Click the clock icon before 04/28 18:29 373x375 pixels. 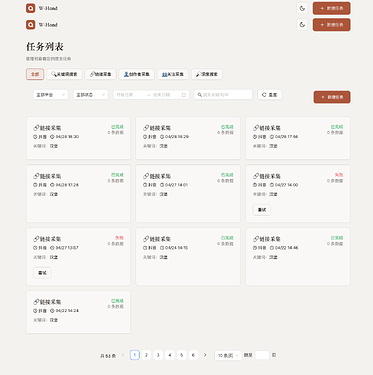pyautogui.click(x=162, y=137)
